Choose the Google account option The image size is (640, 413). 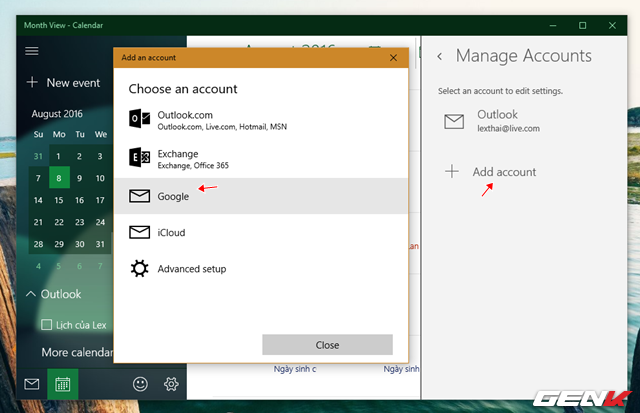[261, 196]
